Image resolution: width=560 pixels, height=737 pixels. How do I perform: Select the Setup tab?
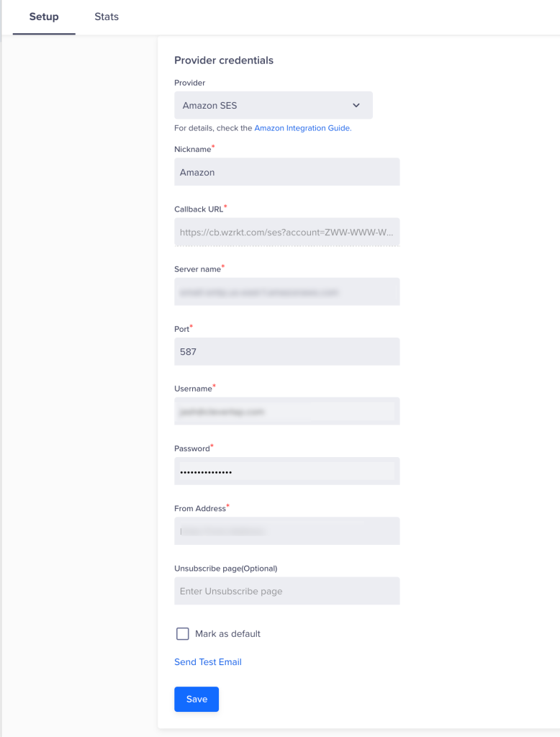[44, 17]
